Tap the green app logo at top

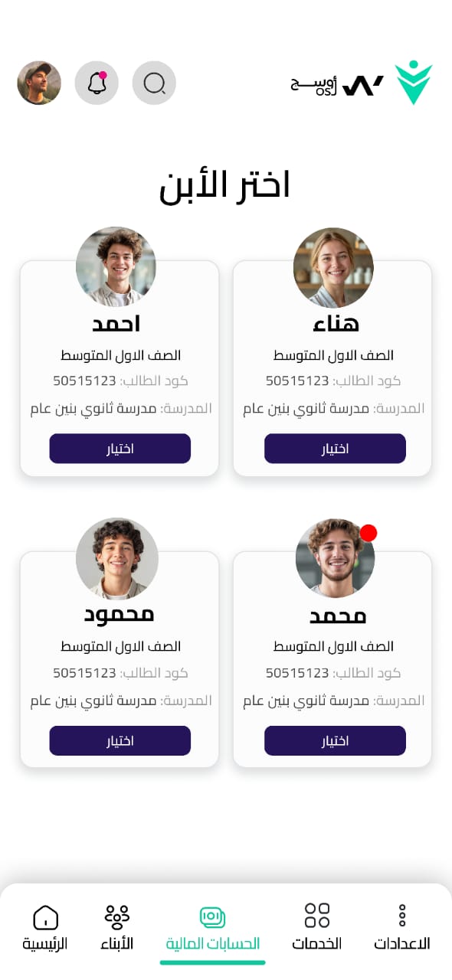(x=414, y=83)
